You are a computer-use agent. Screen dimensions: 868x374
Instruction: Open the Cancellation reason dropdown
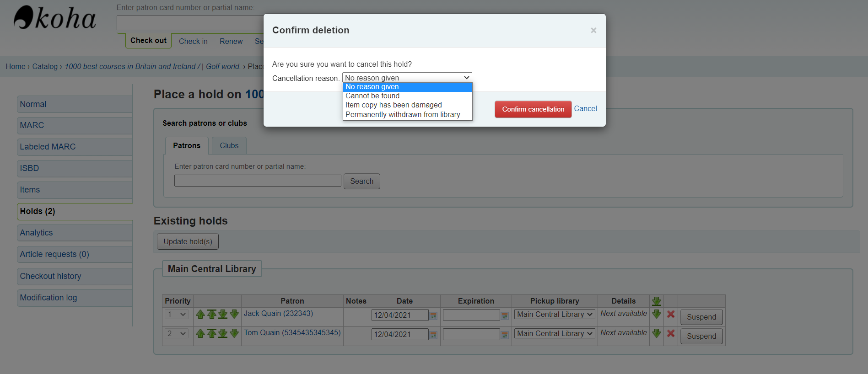407,78
